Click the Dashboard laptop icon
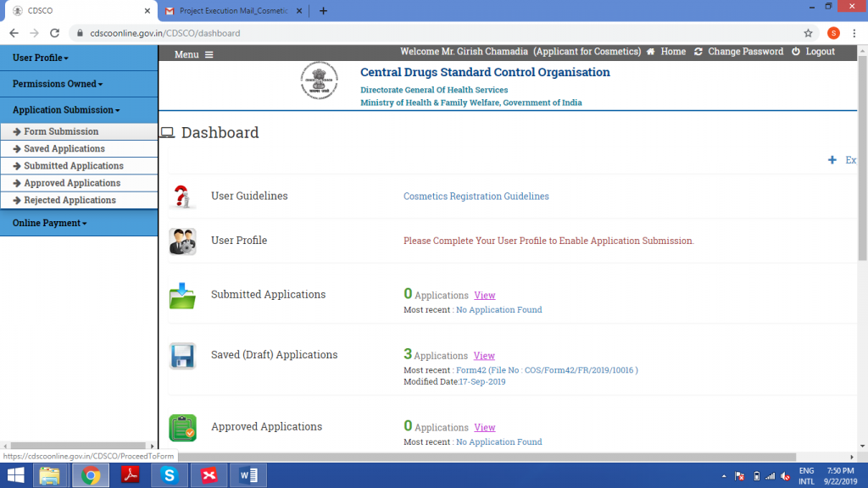The image size is (868, 488). coord(168,133)
